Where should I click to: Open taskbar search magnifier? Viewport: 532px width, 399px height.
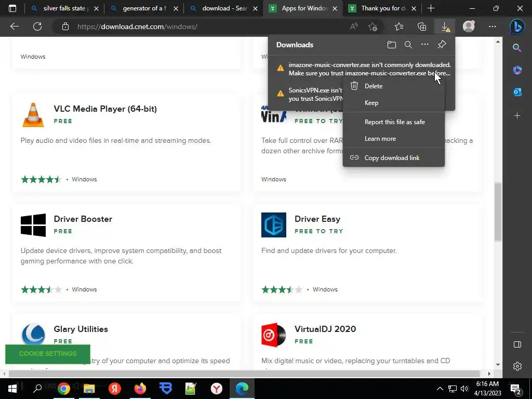[37, 389]
